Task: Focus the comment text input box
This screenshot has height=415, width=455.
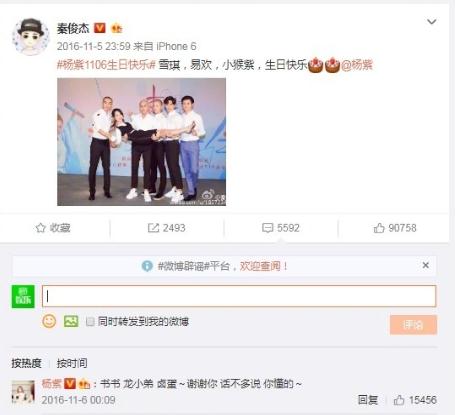Action: click(239, 296)
